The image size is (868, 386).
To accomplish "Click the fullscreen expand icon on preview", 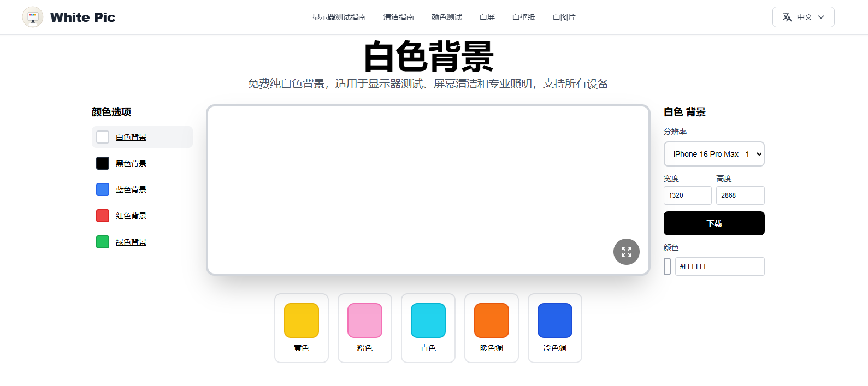I will [626, 252].
